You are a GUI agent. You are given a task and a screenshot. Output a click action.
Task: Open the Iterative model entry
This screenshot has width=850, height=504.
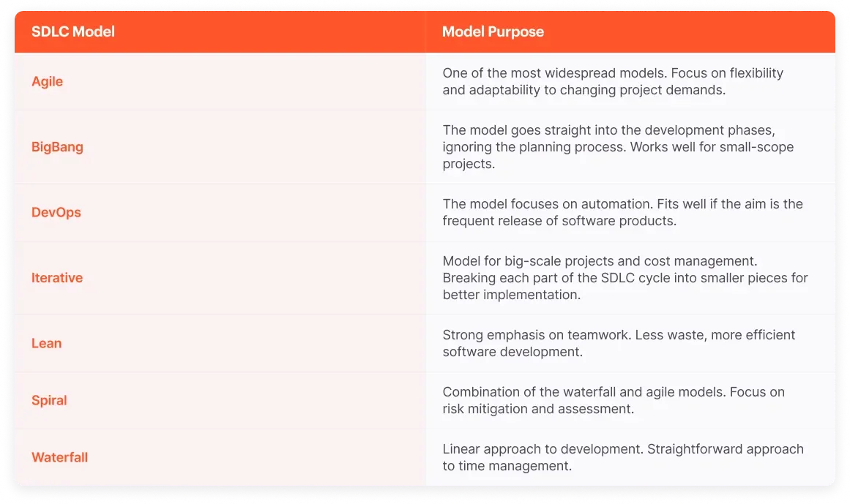tap(57, 278)
